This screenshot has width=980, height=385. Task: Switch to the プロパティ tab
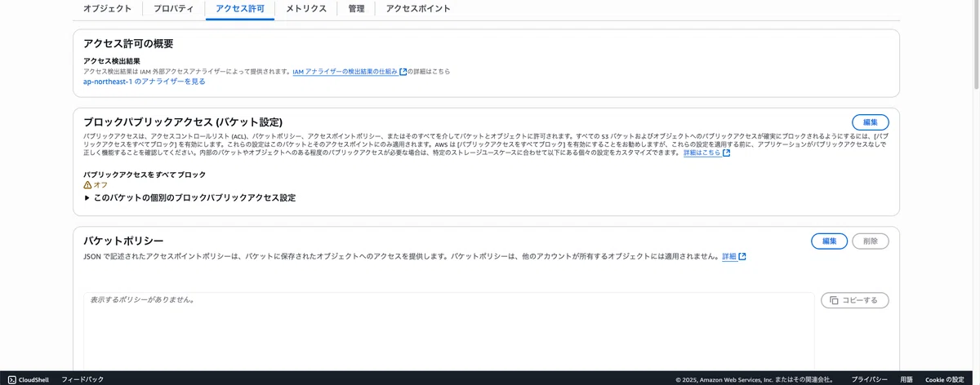[x=174, y=9]
